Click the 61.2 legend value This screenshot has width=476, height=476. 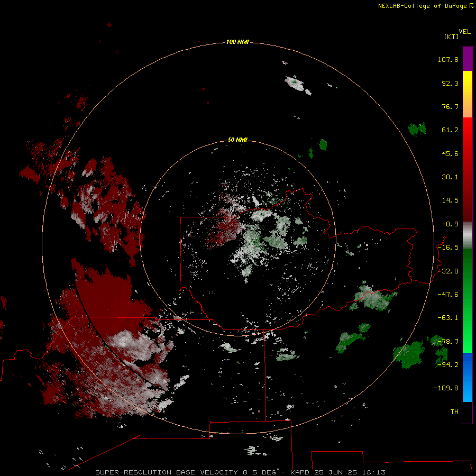coord(450,130)
